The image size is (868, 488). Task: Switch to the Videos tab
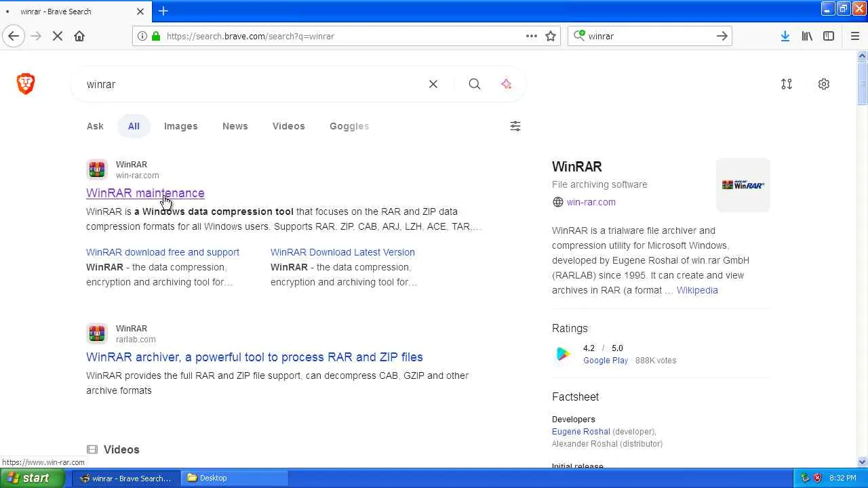289,126
